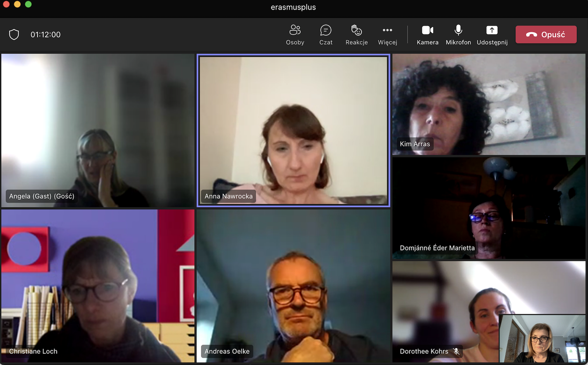
Task: Click the self-view video thumbnail
Action: click(542, 338)
